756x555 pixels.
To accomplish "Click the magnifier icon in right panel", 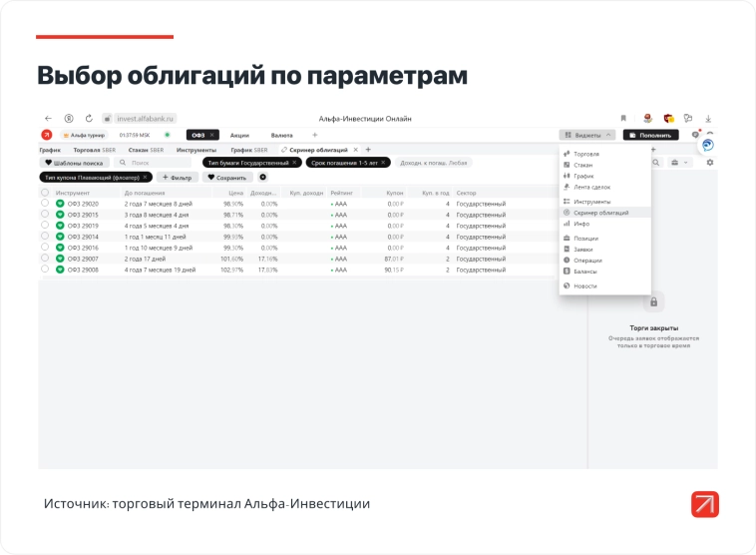I will (x=655, y=163).
